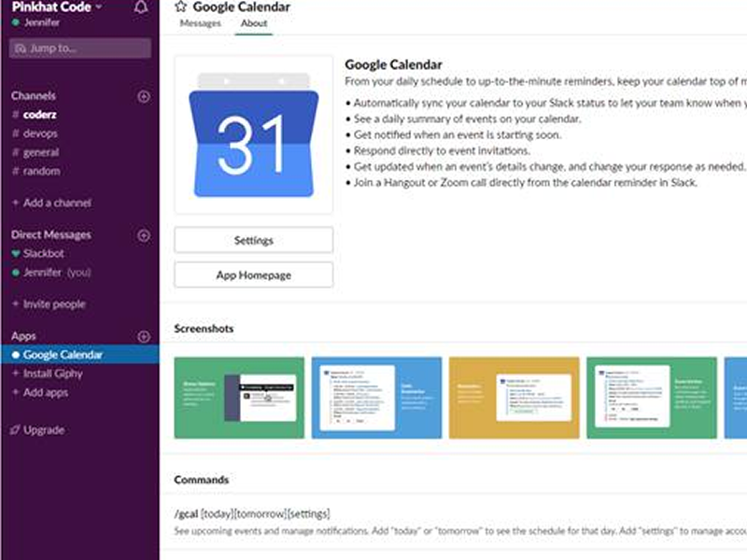Click the Jump to search field
Viewport: 747px width, 560px height.
pos(79,49)
